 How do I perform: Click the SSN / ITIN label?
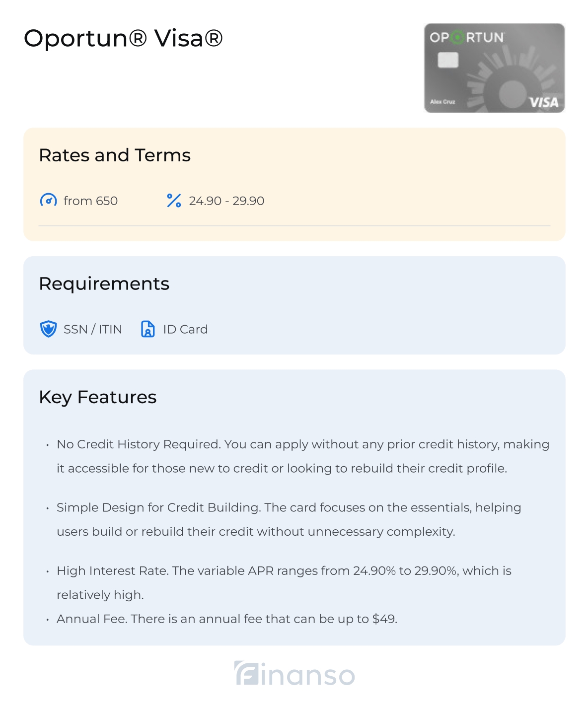[x=93, y=329]
